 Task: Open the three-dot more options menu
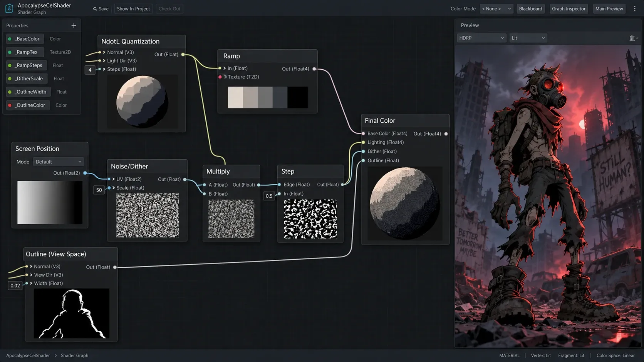635,8
